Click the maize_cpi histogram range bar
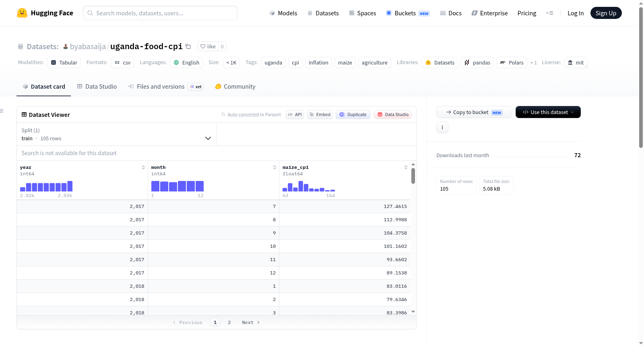The width and height of the screenshot is (644, 347). [309, 186]
